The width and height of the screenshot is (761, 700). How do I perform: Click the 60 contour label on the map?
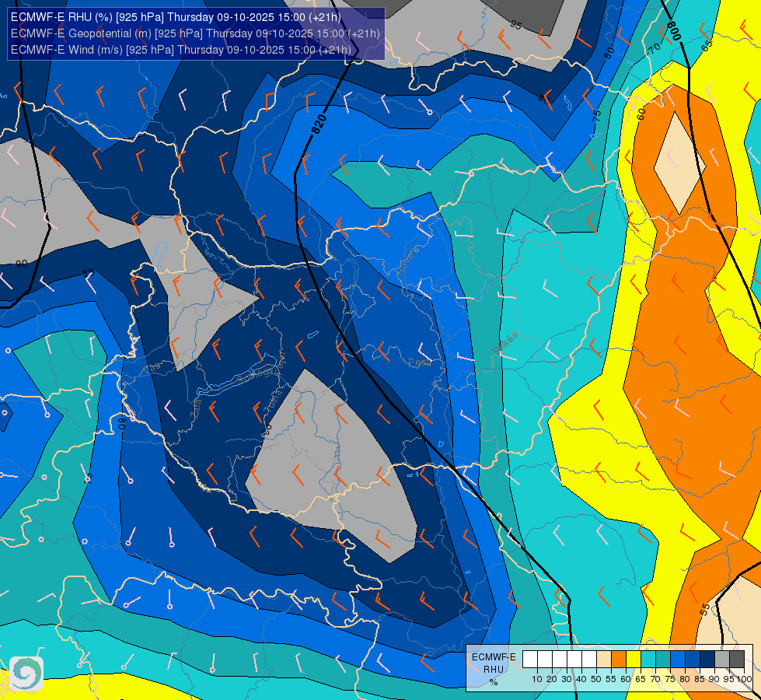point(641,114)
